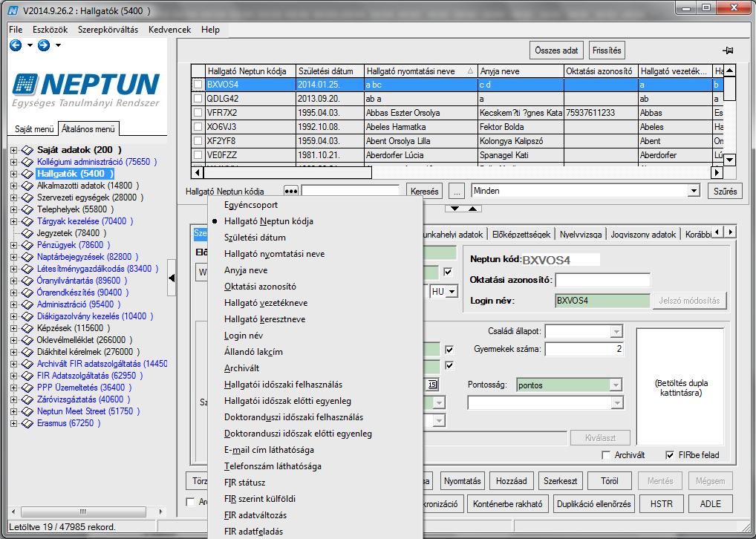
Task: Toggle the Archivált checkbox in the details panel
Action: pos(607,455)
